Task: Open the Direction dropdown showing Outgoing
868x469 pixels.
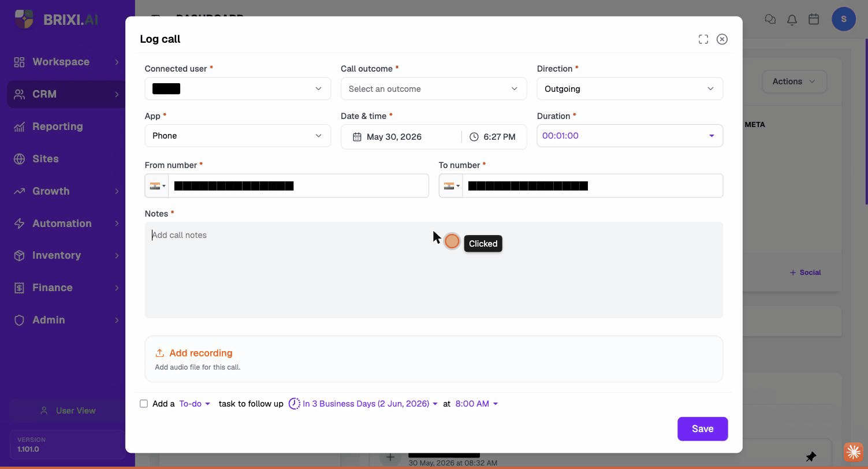Action: (x=629, y=89)
